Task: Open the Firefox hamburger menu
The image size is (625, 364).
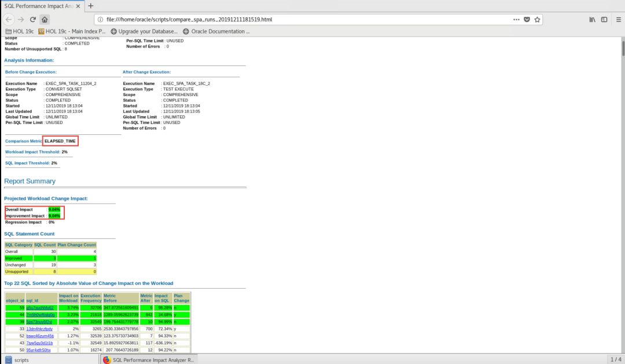Action: (x=618, y=19)
